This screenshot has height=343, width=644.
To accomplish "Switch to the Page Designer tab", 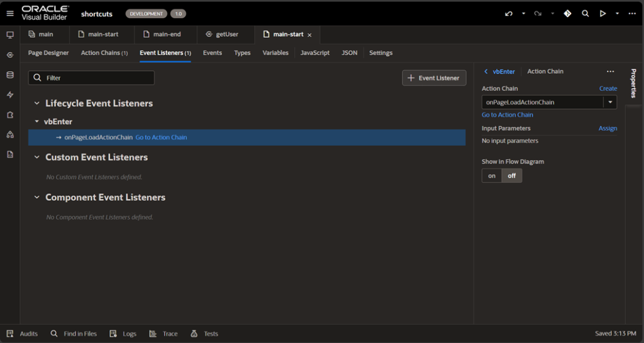I will coord(48,53).
